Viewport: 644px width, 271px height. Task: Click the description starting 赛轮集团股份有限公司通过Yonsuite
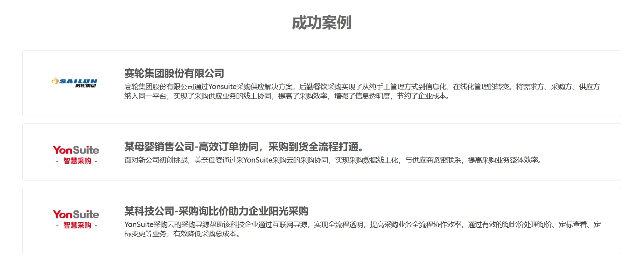click(x=362, y=91)
